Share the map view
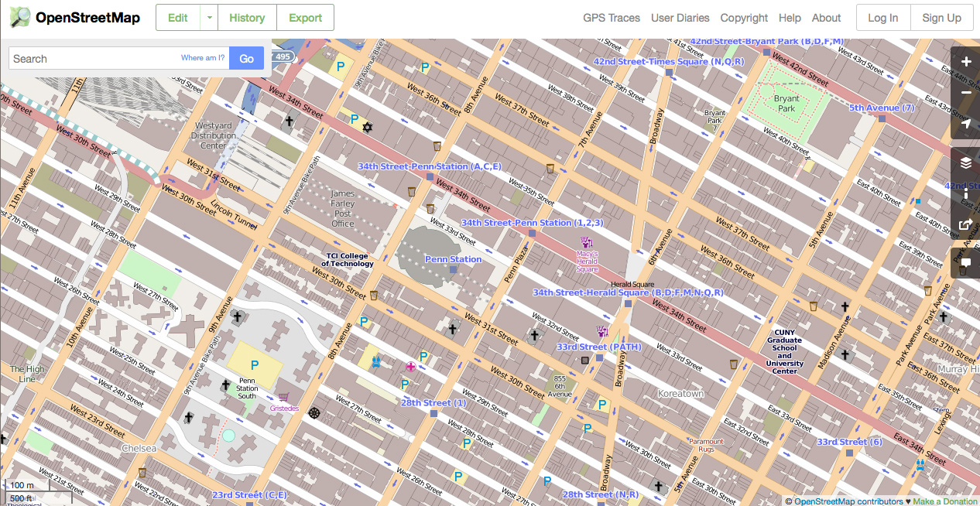Viewport: 980px width, 506px height. tap(965, 224)
